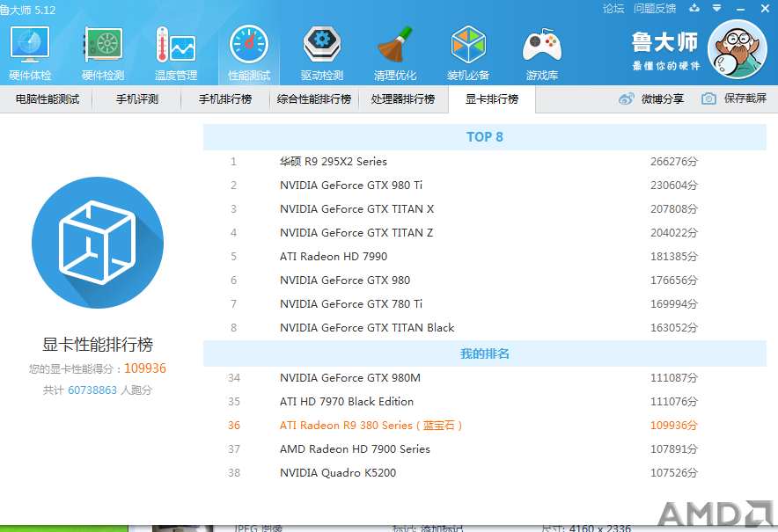Open the title bar dropdown menu arrow

(717, 8)
